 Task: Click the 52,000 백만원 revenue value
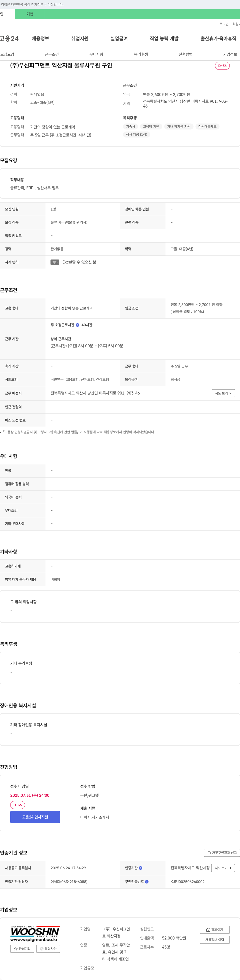click(174, 938)
